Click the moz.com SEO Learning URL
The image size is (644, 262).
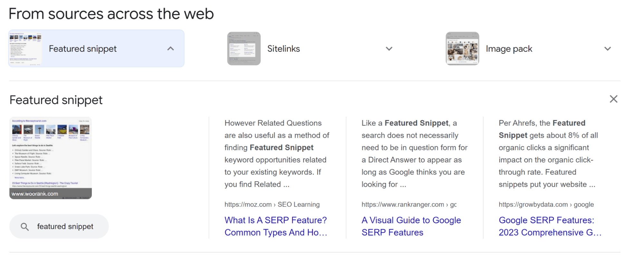pos(272,204)
